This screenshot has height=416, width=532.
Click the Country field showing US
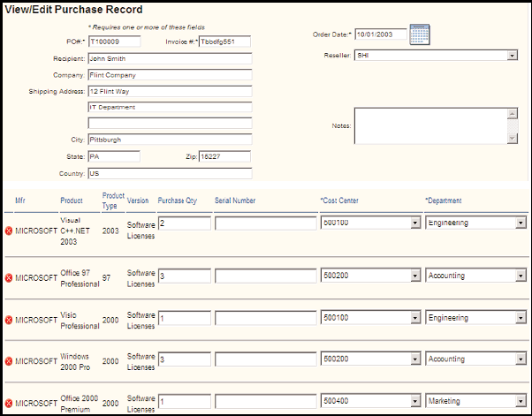(x=170, y=174)
